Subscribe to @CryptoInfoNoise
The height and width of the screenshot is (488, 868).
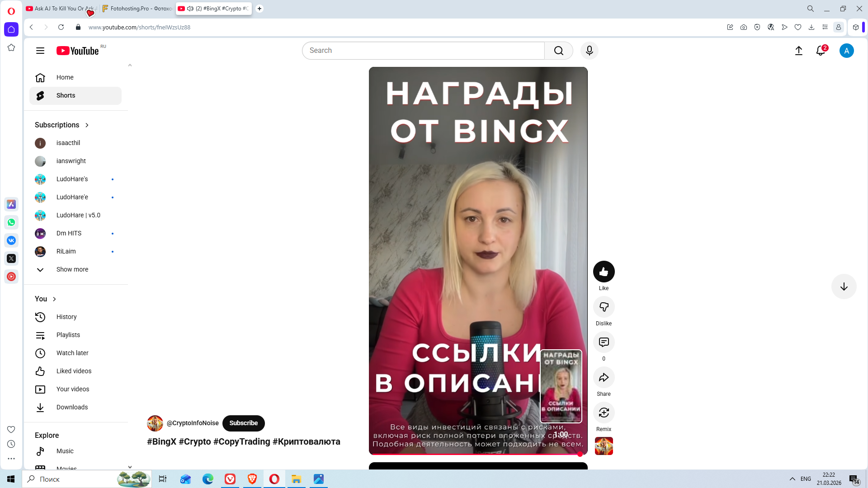pos(243,423)
